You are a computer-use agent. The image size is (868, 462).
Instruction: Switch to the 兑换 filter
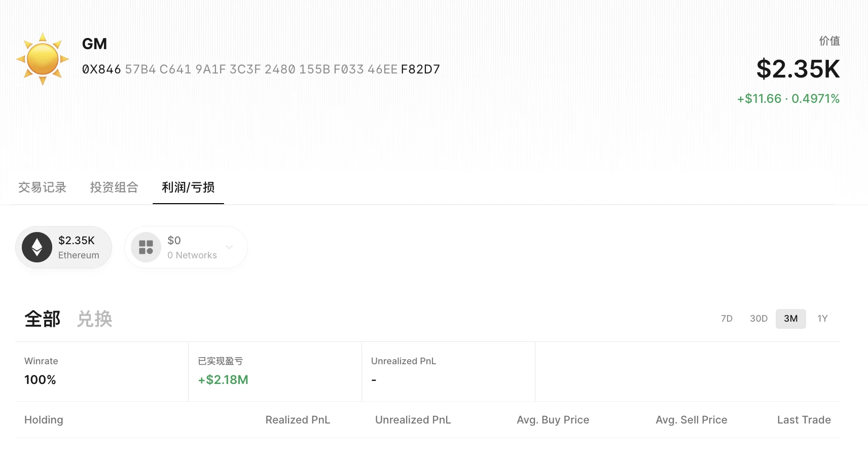point(95,319)
